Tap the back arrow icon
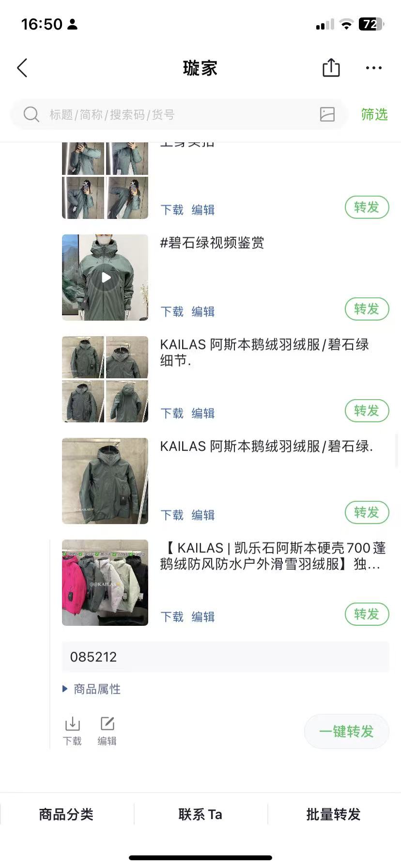Screen dimensions: 401x868 tap(22, 68)
